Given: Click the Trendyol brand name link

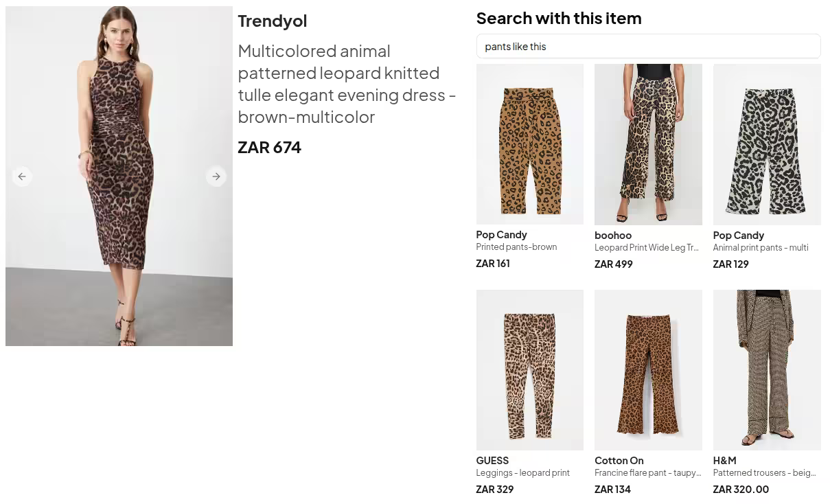Looking at the screenshot, I should pyautogui.click(x=273, y=21).
